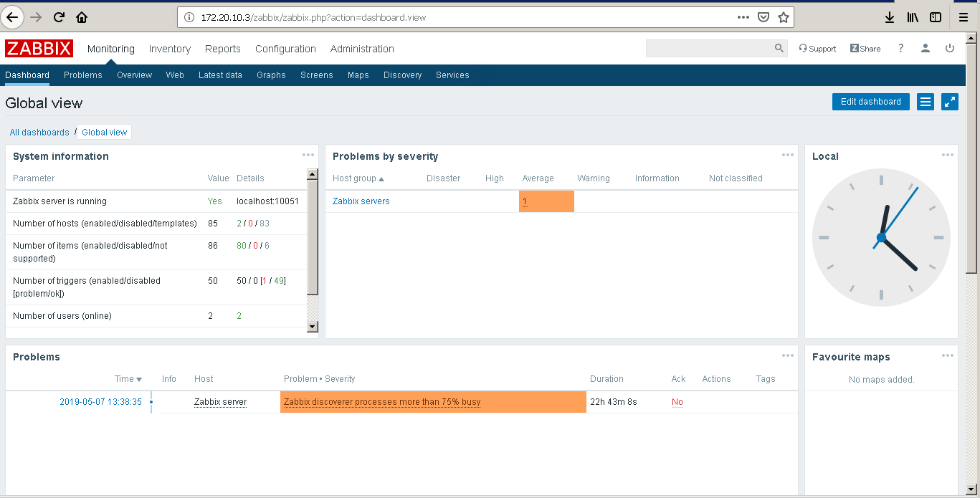Click the Local analog clock face
980x498 pixels.
tap(881, 237)
